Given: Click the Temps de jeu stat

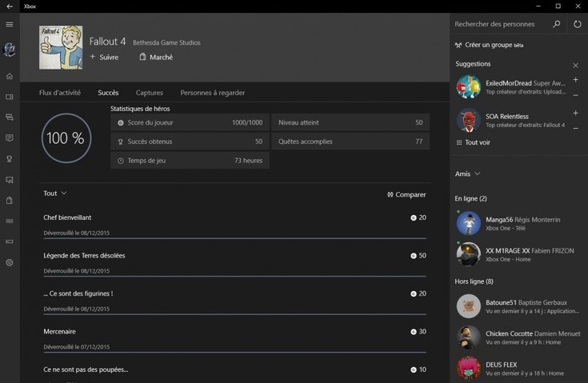Looking at the screenshot, I should tap(190, 161).
